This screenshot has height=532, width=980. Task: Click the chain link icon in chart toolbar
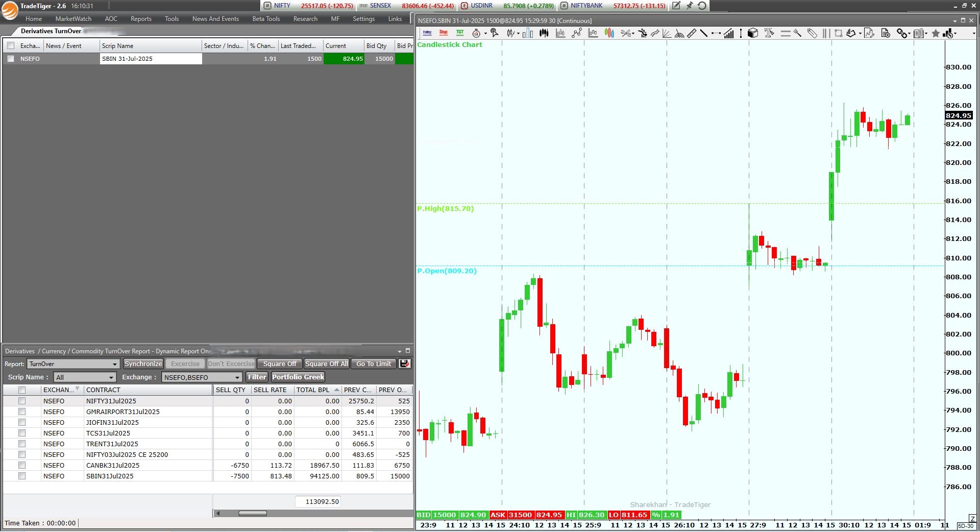coord(902,33)
